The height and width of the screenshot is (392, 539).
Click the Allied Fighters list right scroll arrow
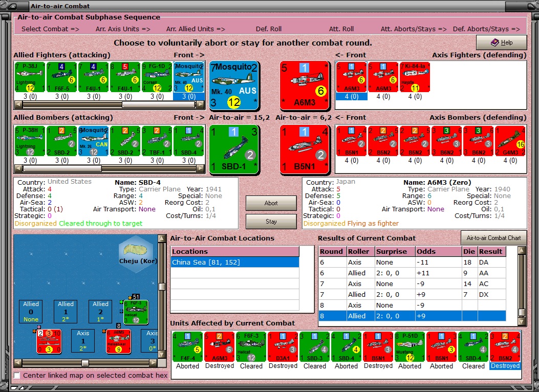[x=201, y=104]
